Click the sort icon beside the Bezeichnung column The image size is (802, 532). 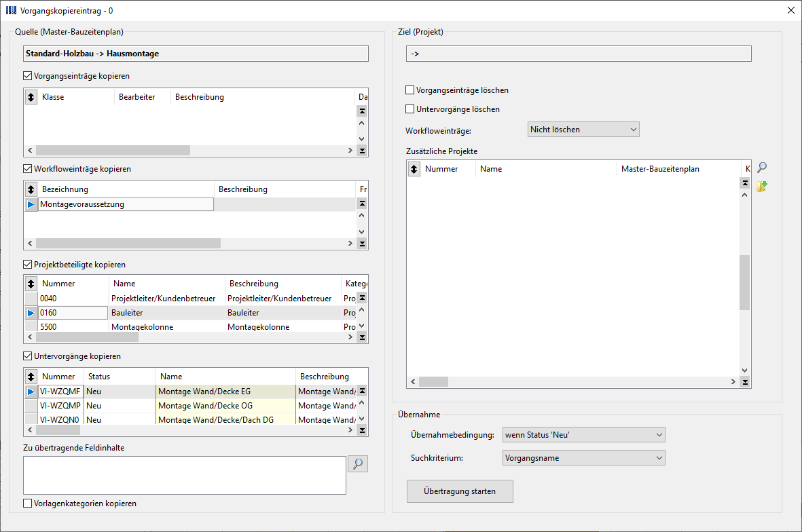coord(31,189)
